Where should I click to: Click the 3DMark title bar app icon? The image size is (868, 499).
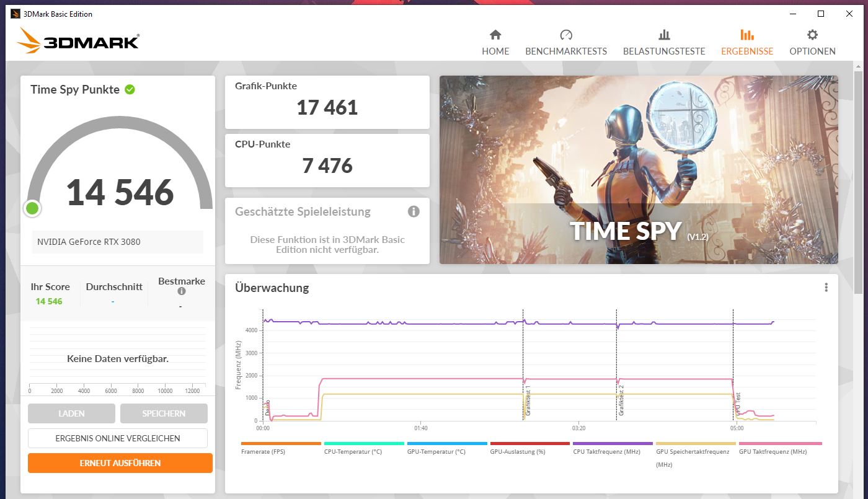(15, 14)
